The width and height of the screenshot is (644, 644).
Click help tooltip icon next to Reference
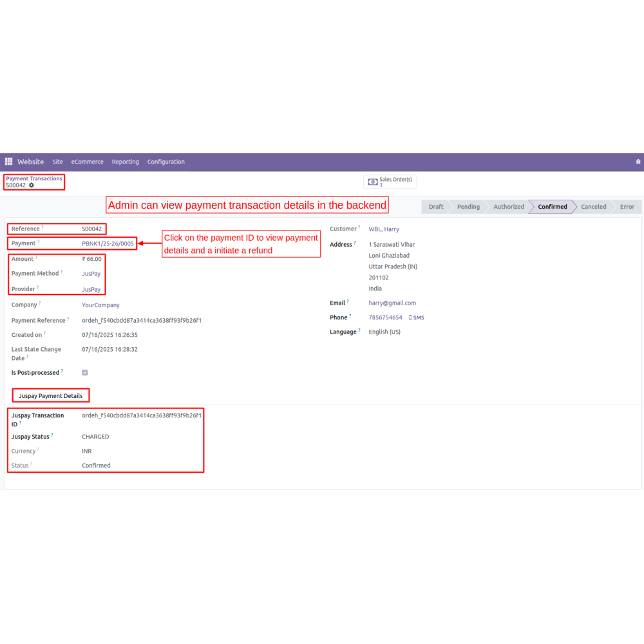click(43, 227)
